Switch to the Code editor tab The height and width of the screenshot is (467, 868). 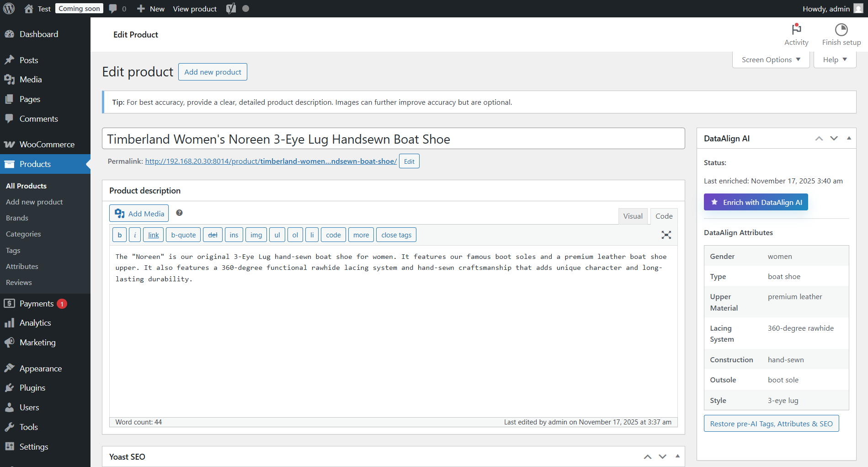coord(664,216)
